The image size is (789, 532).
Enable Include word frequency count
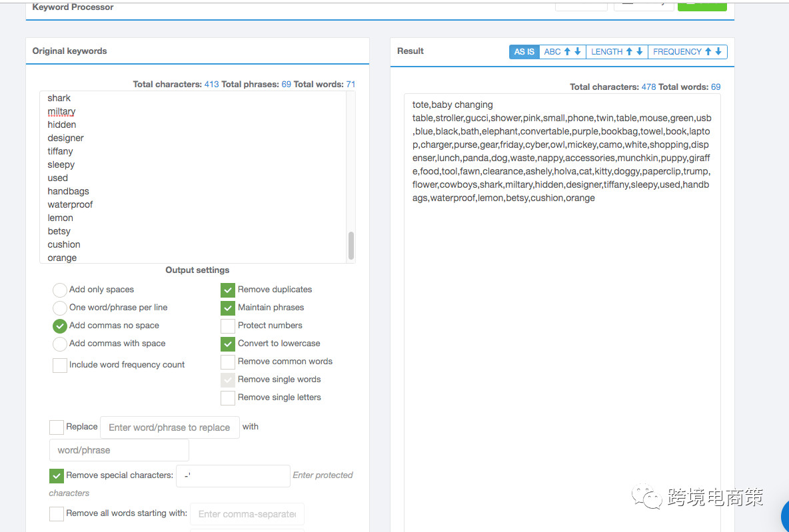[60, 365]
